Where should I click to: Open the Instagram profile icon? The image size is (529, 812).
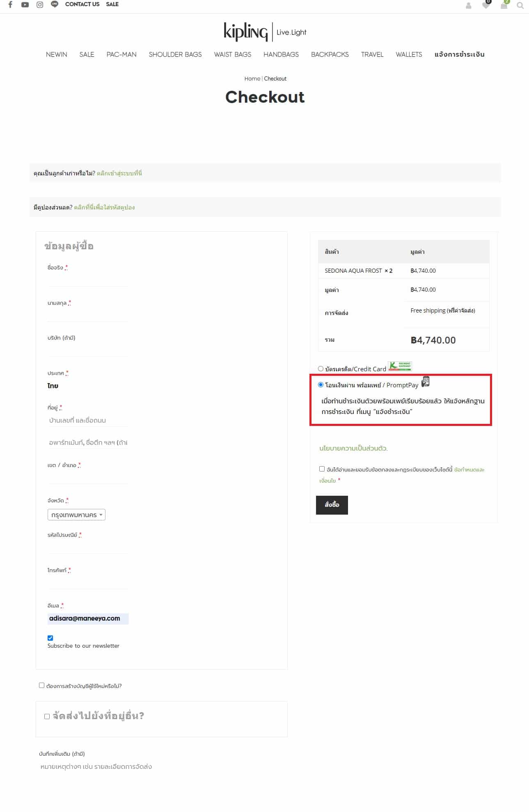point(40,5)
